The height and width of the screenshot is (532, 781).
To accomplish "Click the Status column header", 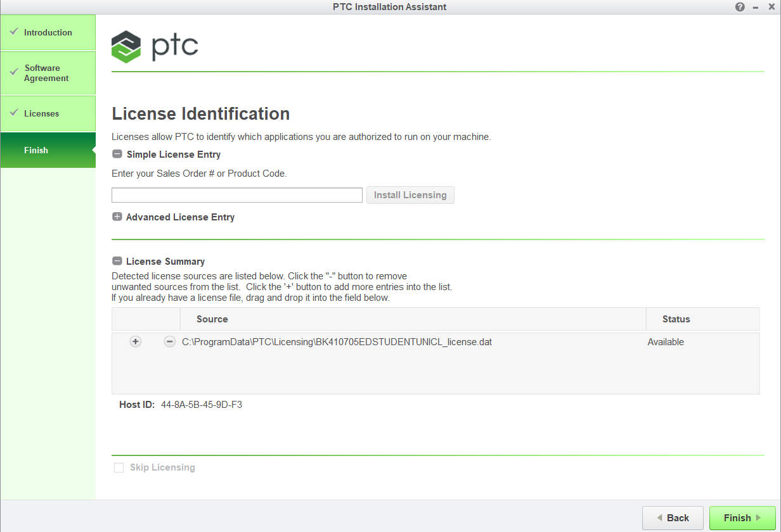I will pyautogui.click(x=676, y=319).
